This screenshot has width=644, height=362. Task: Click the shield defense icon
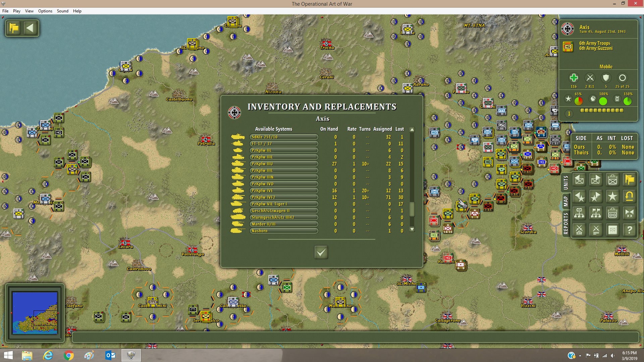click(606, 78)
